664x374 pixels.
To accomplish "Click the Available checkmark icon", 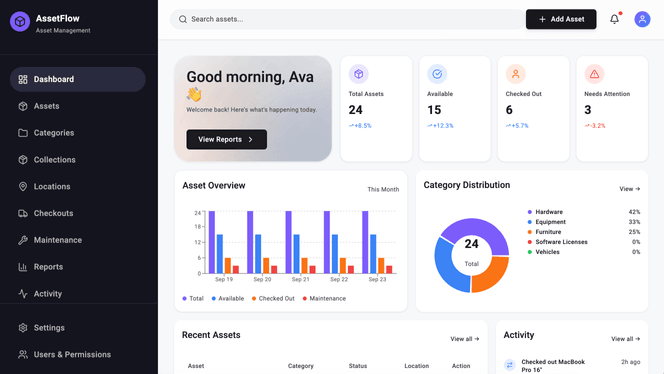I will pyautogui.click(x=437, y=74).
